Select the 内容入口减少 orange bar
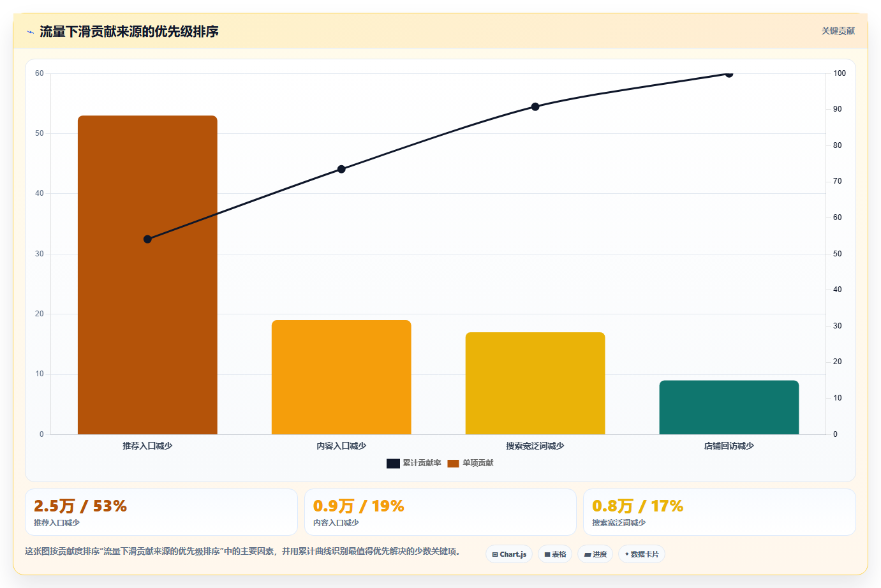 pos(341,377)
